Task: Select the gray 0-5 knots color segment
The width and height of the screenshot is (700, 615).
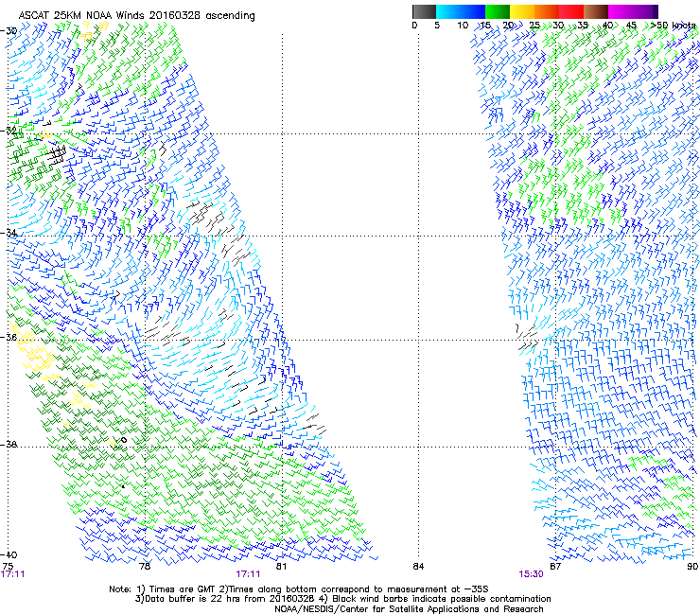Action: click(424, 11)
